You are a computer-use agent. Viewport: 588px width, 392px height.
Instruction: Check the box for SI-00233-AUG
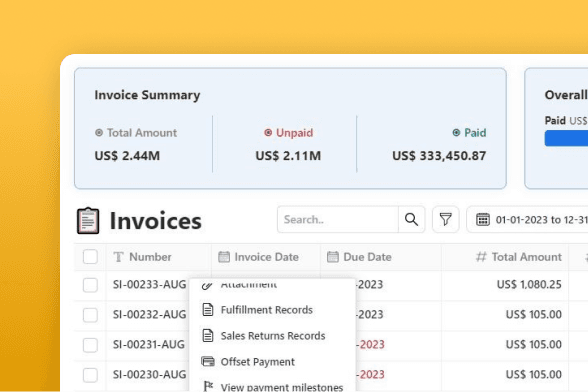(x=90, y=285)
